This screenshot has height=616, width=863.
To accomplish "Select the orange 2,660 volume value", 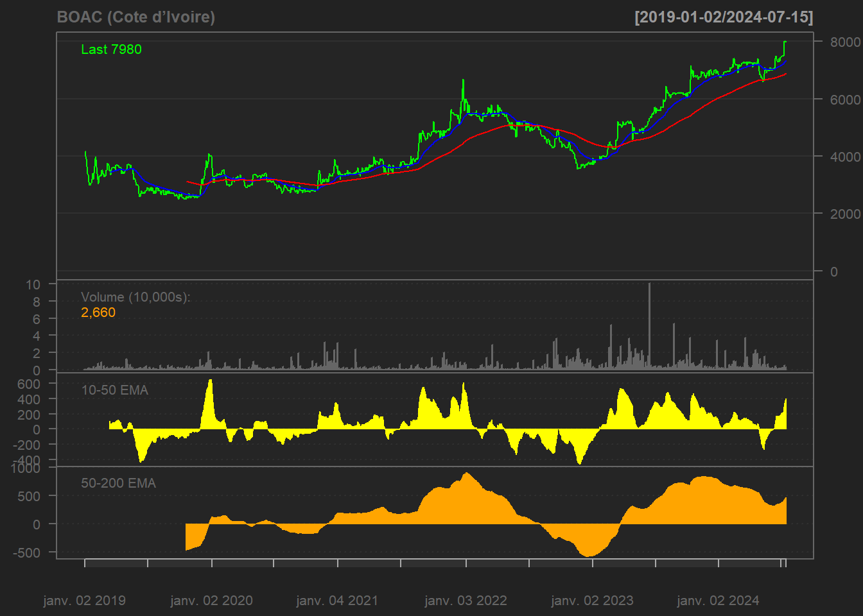I will pyautogui.click(x=98, y=312).
